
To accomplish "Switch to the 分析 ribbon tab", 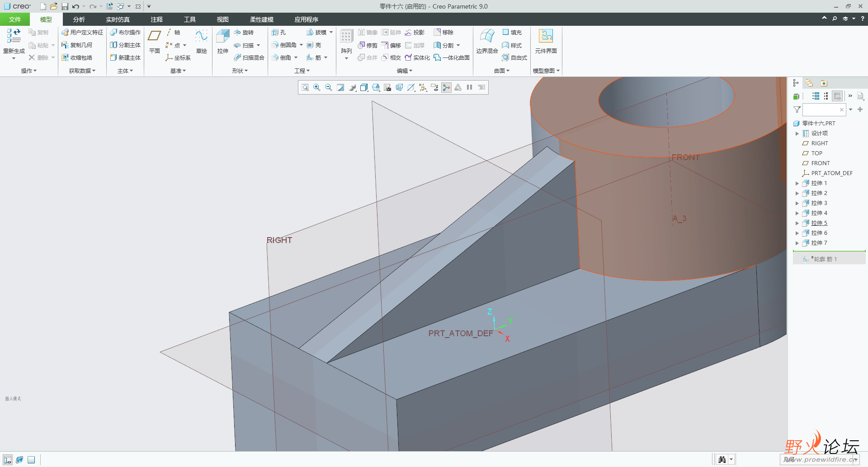I will coord(79,19).
